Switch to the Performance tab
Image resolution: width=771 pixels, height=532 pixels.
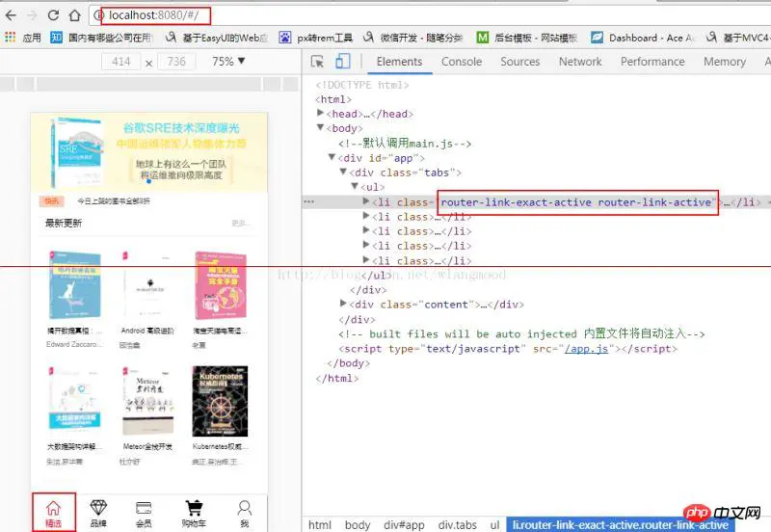[x=652, y=62]
